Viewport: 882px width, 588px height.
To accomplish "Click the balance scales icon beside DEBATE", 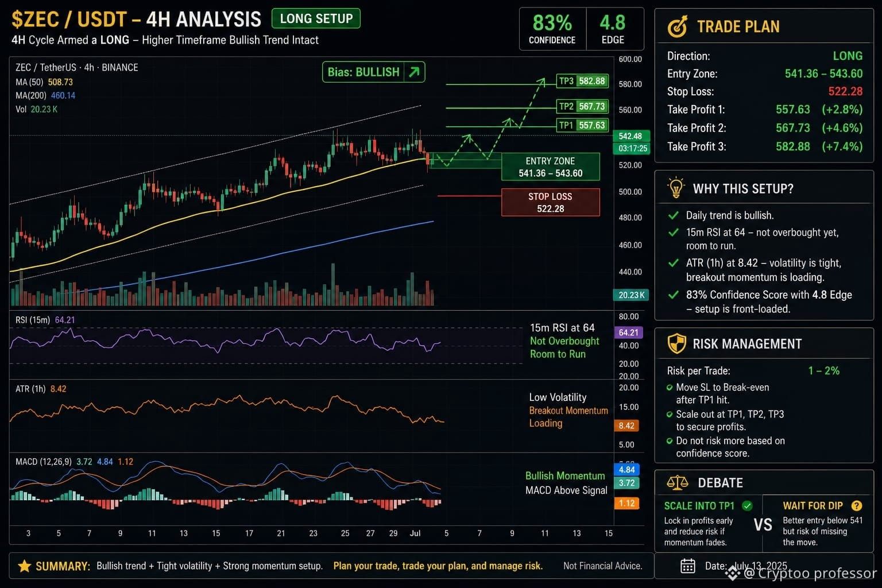I will coord(678,482).
